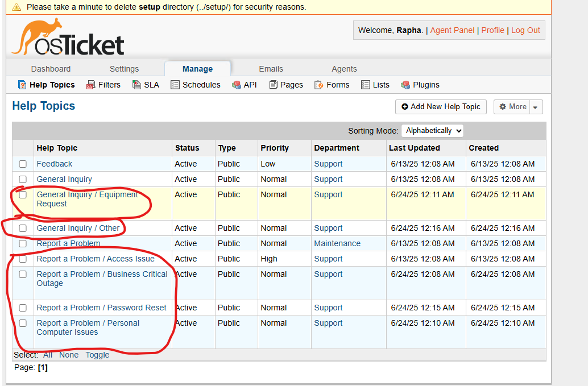Open the Feedback help topic link

(55, 164)
